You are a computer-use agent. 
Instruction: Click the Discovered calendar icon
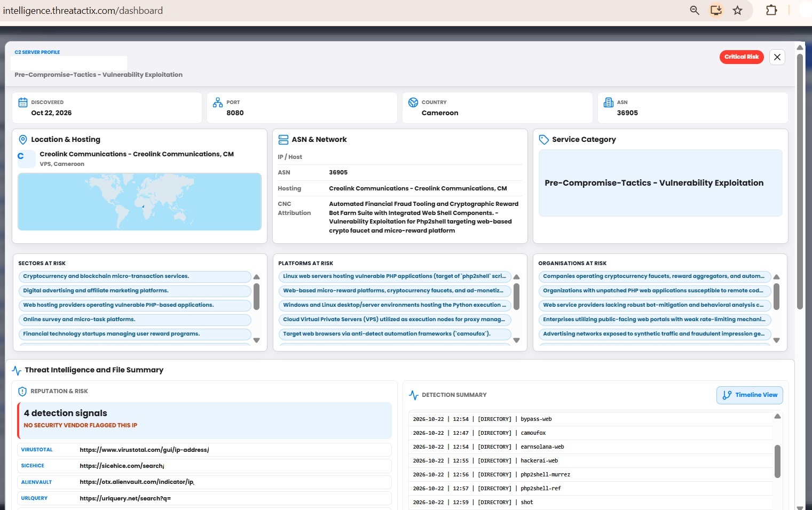pos(23,102)
